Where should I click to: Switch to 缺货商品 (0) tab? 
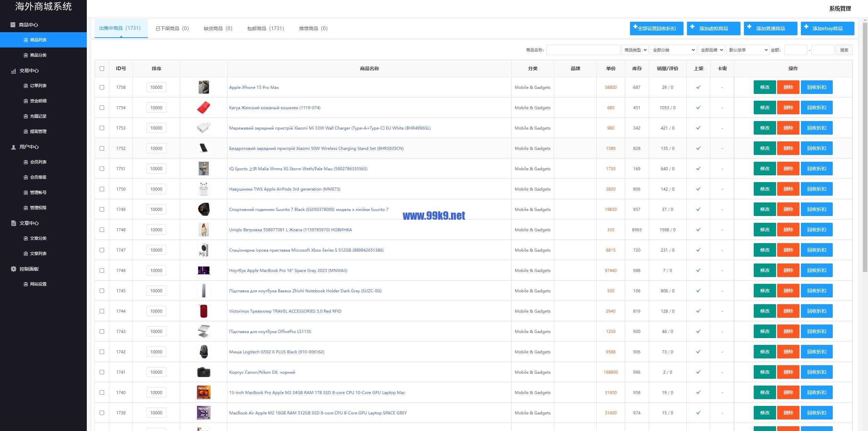[x=218, y=28]
